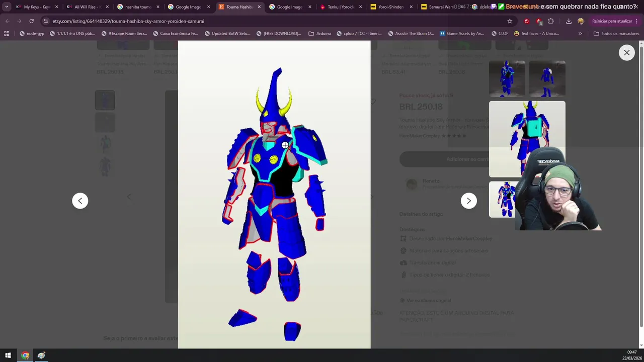This screenshot has height=362, width=644.
Task: Open Chrome three-dot menu
Action: (637, 21)
